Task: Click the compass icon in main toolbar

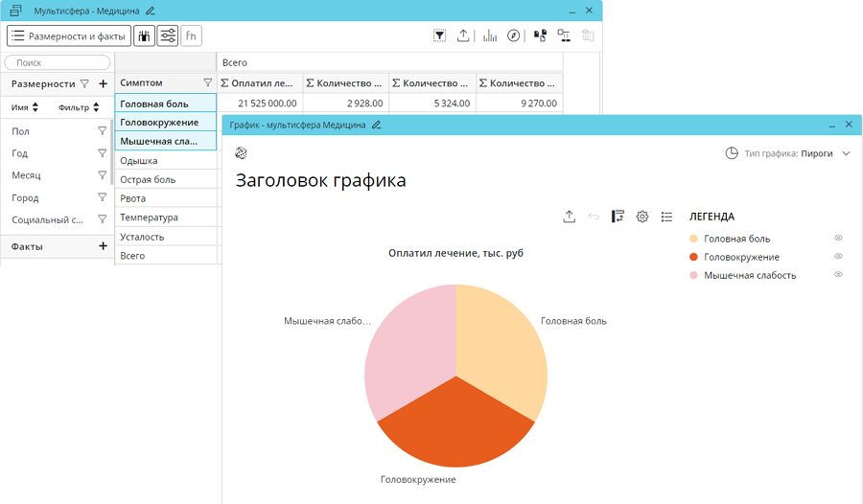Action: click(514, 35)
